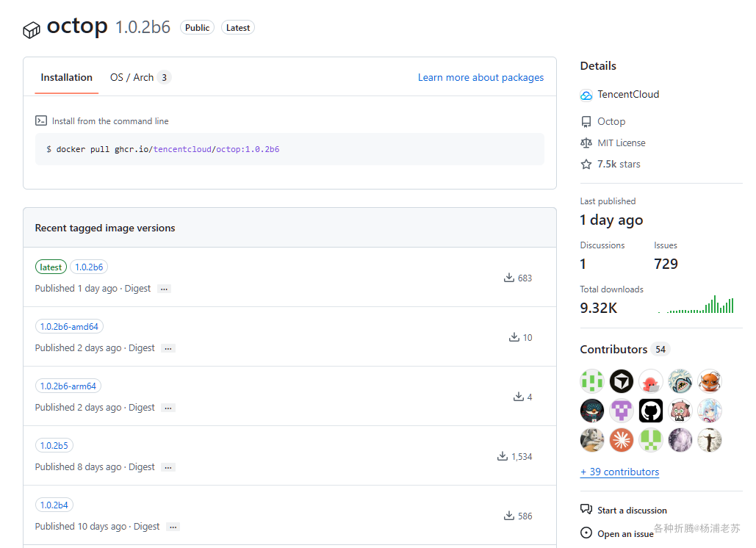Click the Octop repository icon
This screenshot has width=756, height=548.
pos(586,121)
